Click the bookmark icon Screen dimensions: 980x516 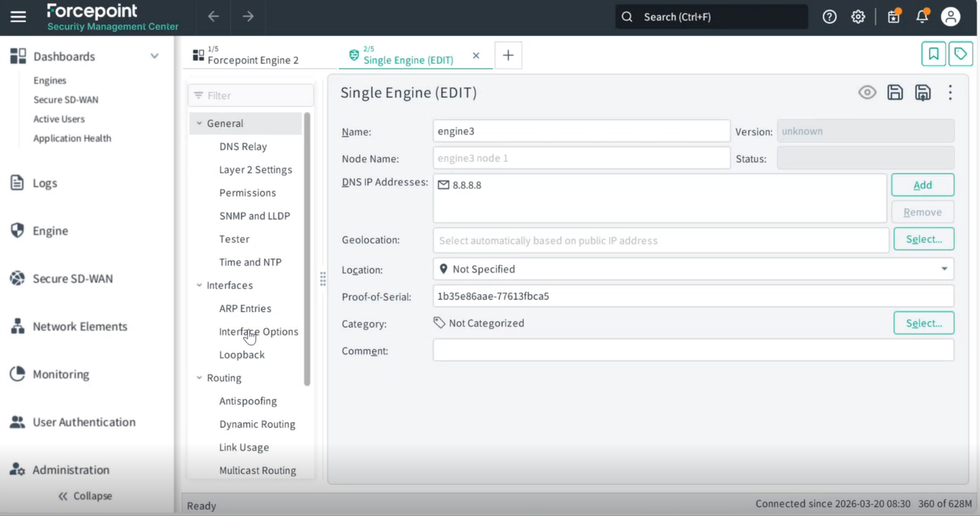click(x=933, y=54)
